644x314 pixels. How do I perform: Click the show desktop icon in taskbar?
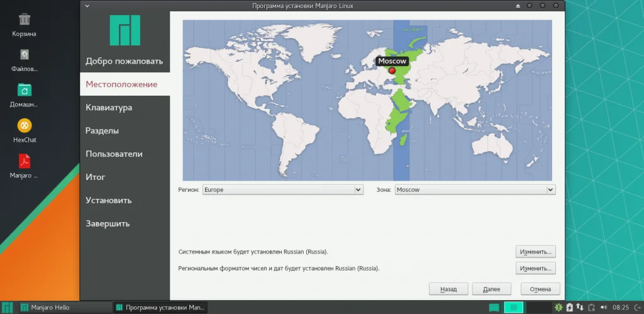point(494,308)
